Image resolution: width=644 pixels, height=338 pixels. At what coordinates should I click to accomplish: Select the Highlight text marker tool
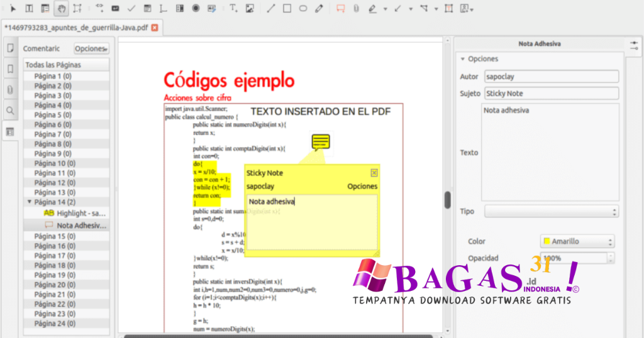pos(372,8)
